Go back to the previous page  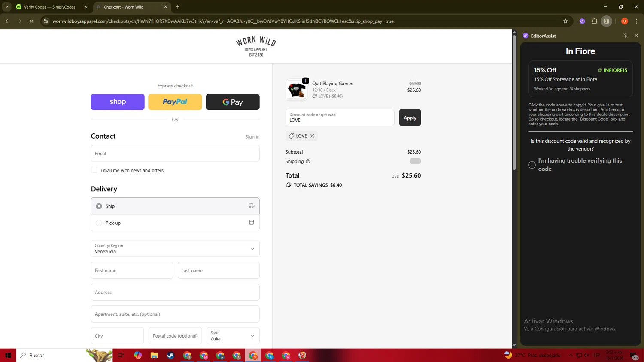coord(7,21)
